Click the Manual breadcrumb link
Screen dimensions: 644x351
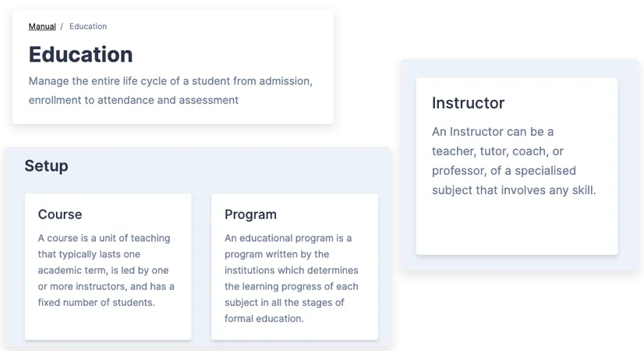pyautogui.click(x=42, y=27)
